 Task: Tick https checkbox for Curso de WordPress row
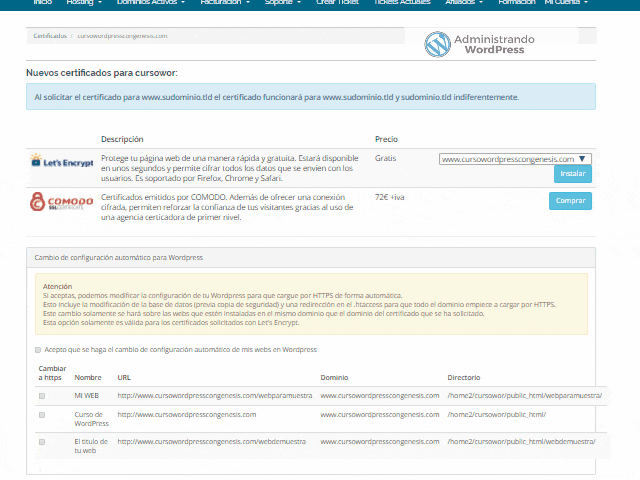point(42,415)
